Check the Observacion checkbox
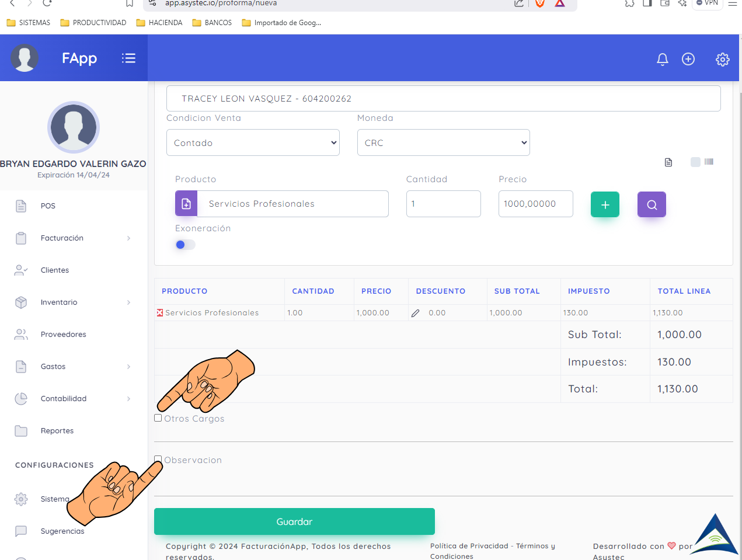Screen dimensions: 742x560 pyautogui.click(x=158, y=459)
